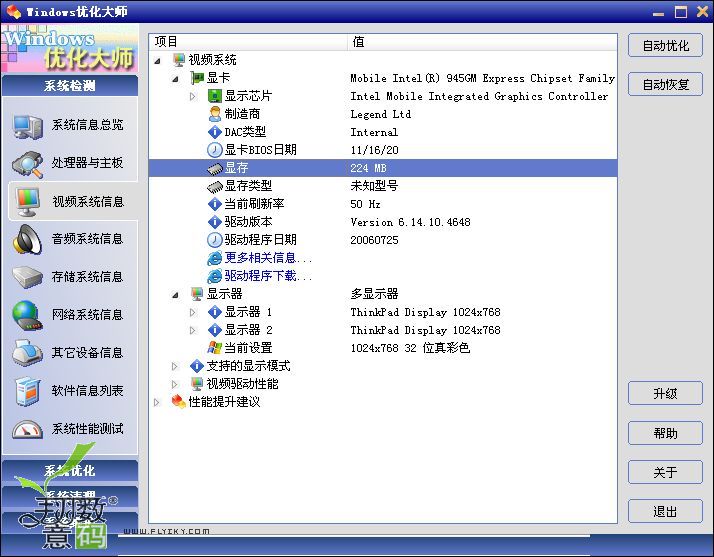Expand the 显示器 2 node
This screenshot has height=557, width=714.
(x=193, y=330)
